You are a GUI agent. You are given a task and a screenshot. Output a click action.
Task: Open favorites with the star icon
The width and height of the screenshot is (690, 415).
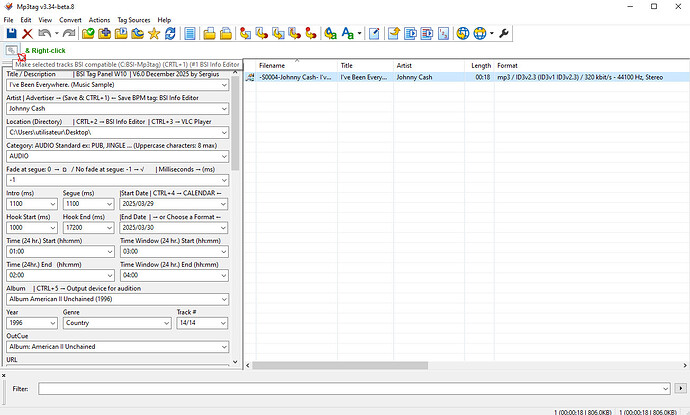coord(154,33)
